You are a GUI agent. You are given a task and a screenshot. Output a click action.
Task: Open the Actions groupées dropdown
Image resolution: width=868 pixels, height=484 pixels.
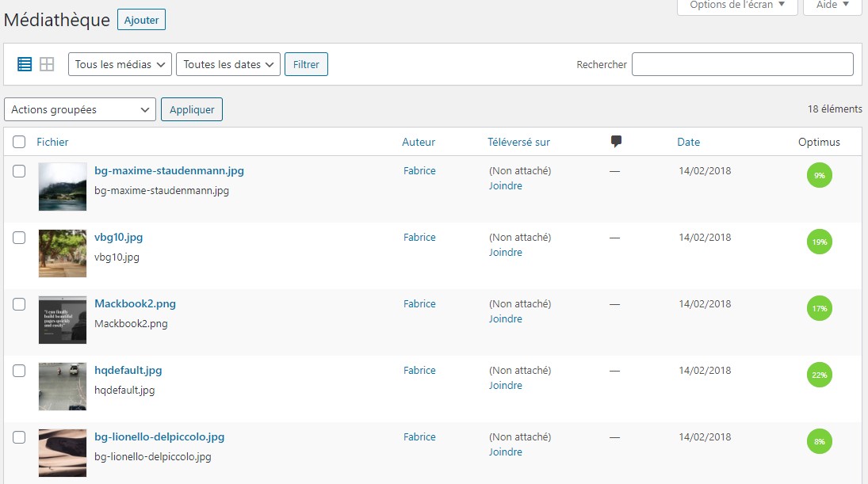80,109
